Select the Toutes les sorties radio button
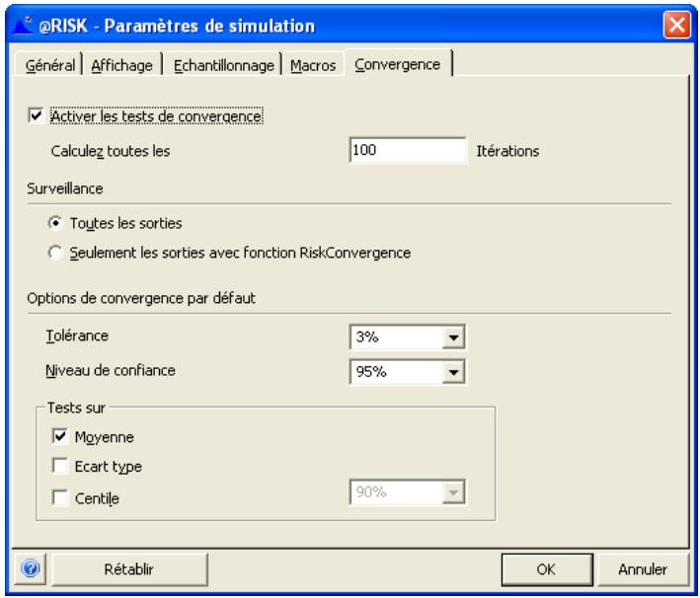This screenshot has height=598, width=700. [56, 224]
